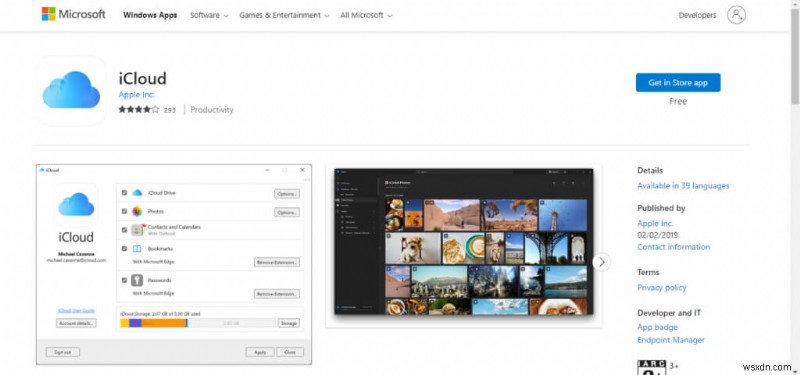Screen dimensions: 800x375
Task: Expand the All Microsoft dropdown
Action: click(366, 15)
